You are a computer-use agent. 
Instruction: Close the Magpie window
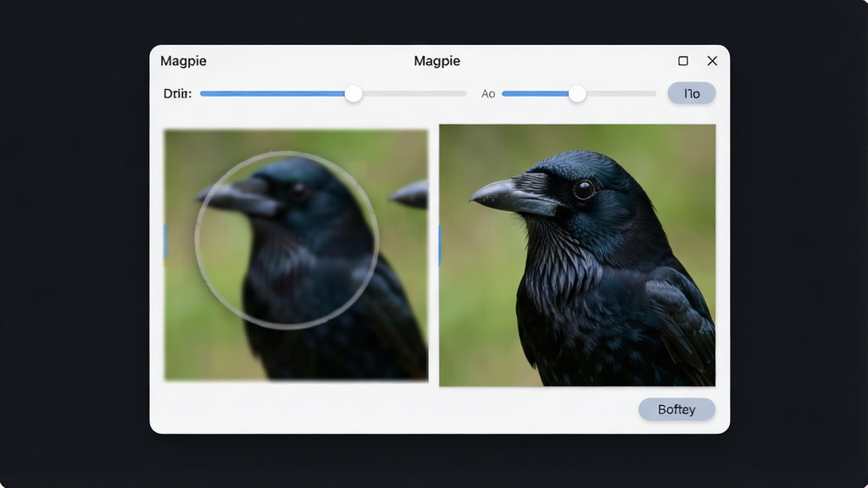click(712, 61)
